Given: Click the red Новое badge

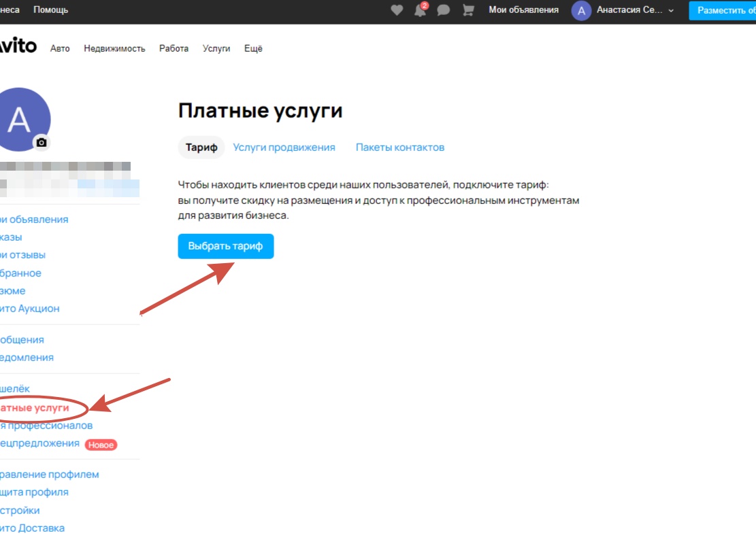Looking at the screenshot, I should (x=101, y=445).
